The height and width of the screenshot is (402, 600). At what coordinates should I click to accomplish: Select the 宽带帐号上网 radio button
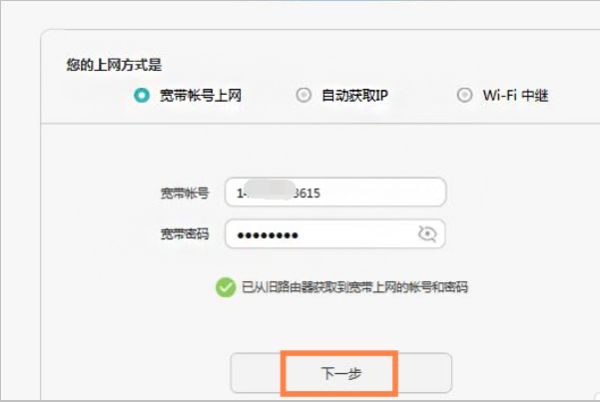pyautogui.click(x=141, y=95)
